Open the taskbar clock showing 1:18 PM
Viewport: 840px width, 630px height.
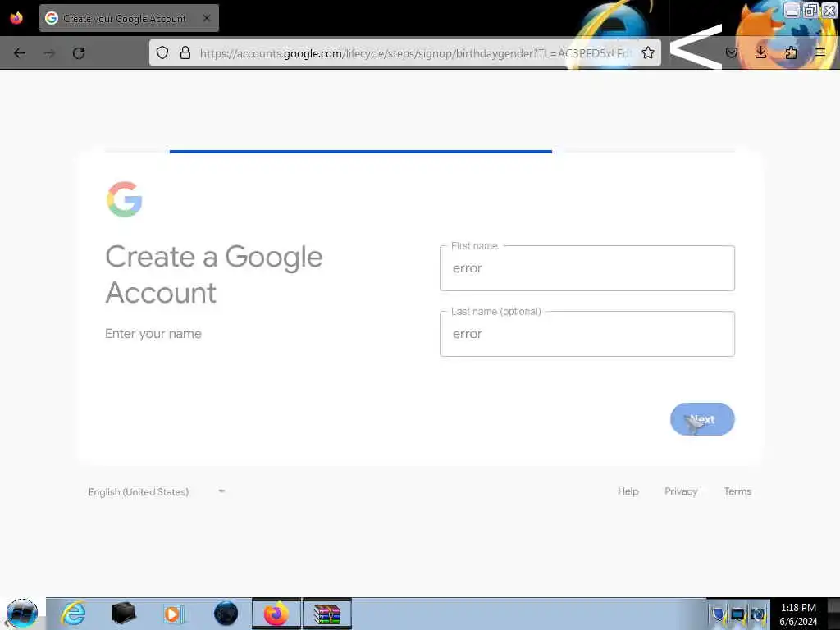[798, 614]
